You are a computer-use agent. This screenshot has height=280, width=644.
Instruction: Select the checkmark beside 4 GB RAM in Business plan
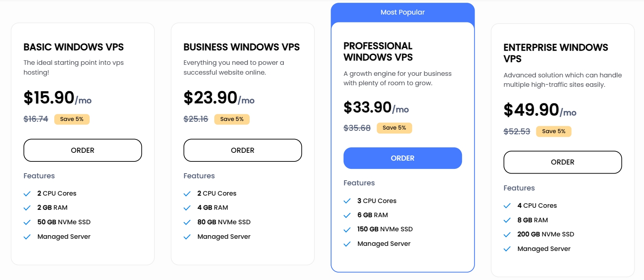pyautogui.click(x=188, y=207)
